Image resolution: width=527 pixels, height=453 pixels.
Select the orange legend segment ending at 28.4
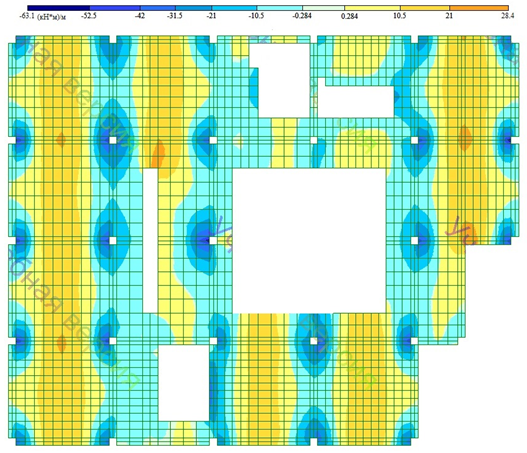point(479,8)
